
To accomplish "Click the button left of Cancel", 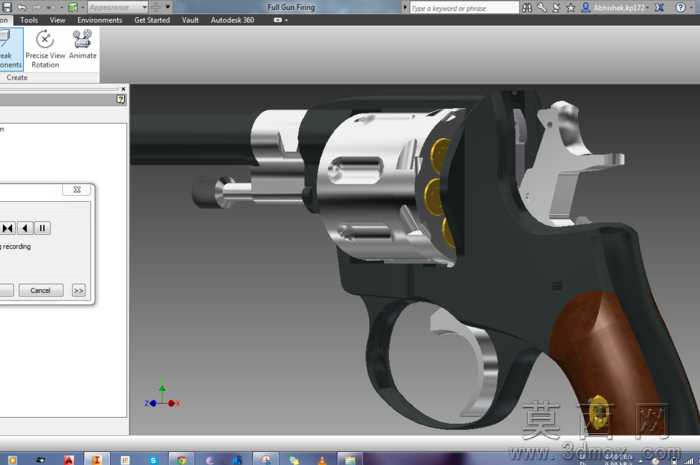I will click(x=6, y=290).
